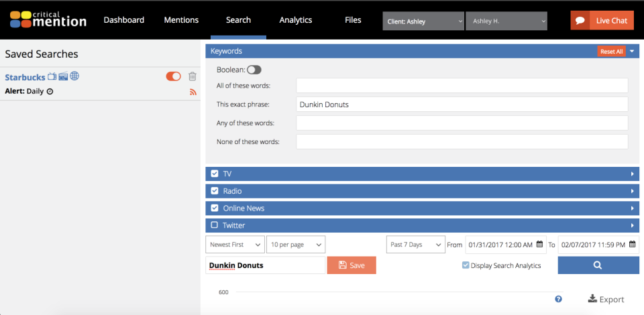This screenshot has width=644, height=315.
Task: Go to the Dashboard tab
Action: 123,19
